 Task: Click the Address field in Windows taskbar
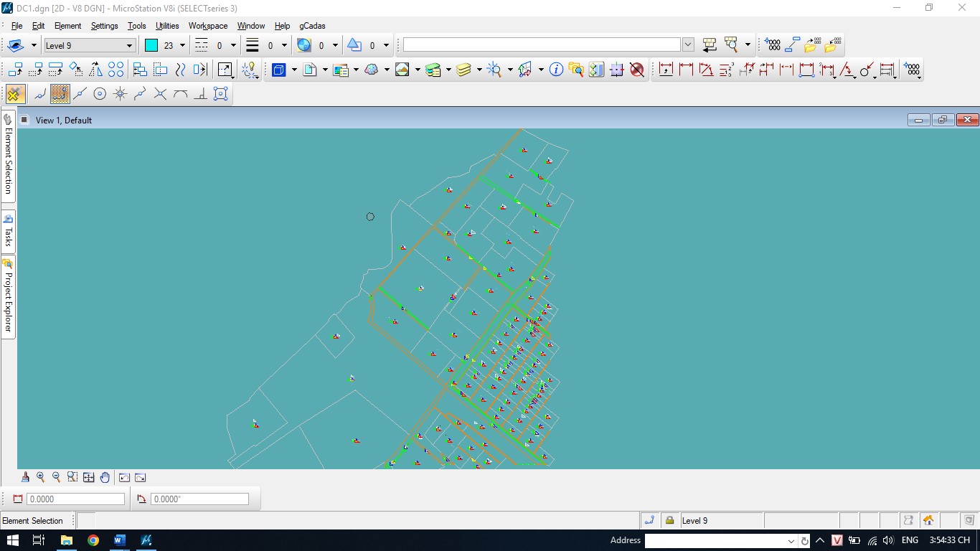click(717, 540)
